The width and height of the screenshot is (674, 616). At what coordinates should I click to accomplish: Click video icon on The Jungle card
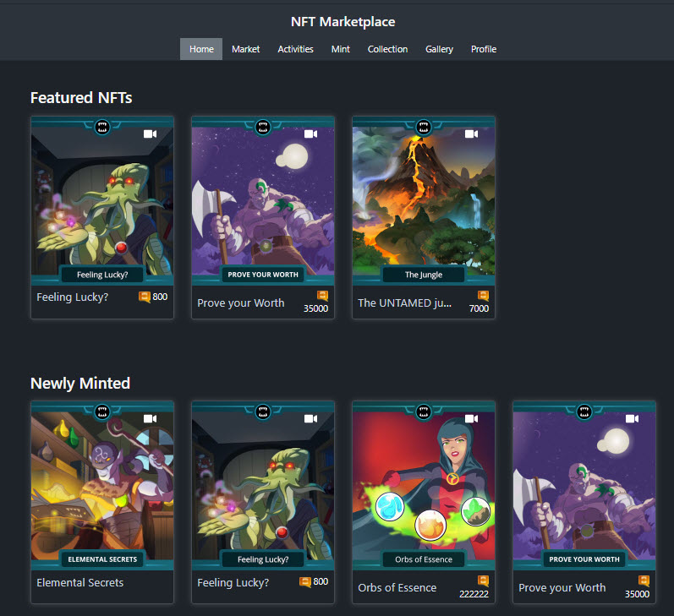coord(472,134)
